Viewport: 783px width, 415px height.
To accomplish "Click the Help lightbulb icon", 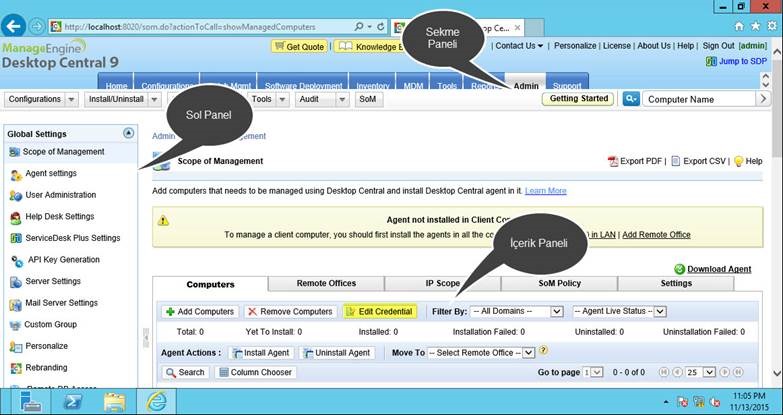I will coord(739,161).
